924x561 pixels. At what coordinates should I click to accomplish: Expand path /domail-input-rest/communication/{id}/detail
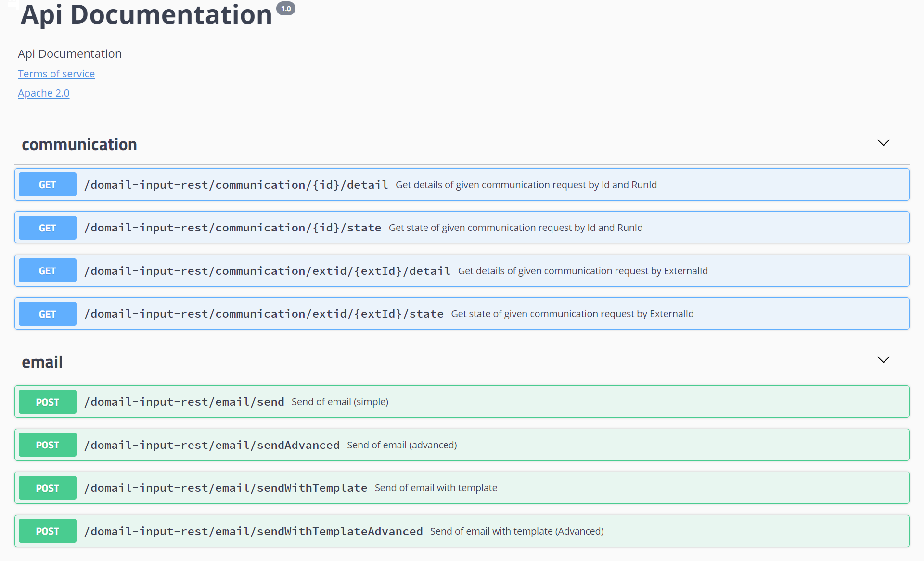(236, 185)
